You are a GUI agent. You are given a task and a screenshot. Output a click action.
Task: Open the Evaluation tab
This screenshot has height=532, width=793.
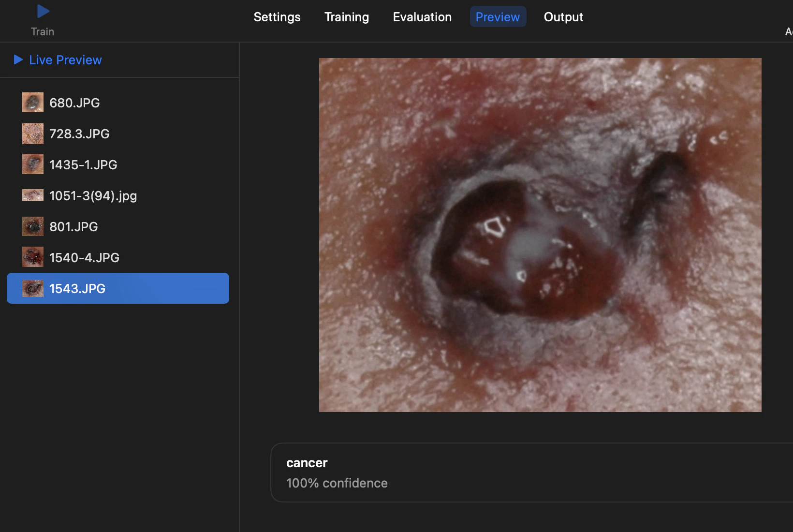[422, 17]
